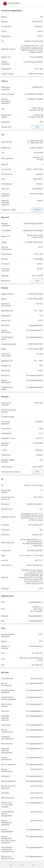This screenshot has height=868, width=44.
Task: Select the Память section header
Action: (5, 81)
